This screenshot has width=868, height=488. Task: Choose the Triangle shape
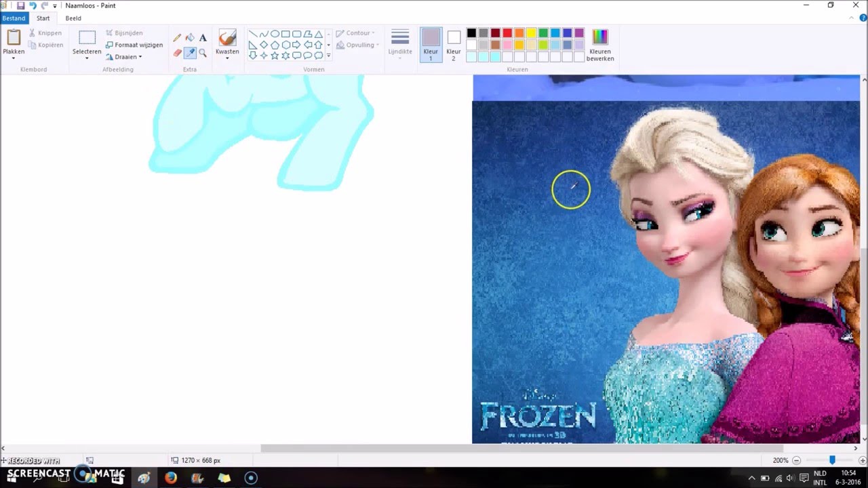(x=318, y=34)
